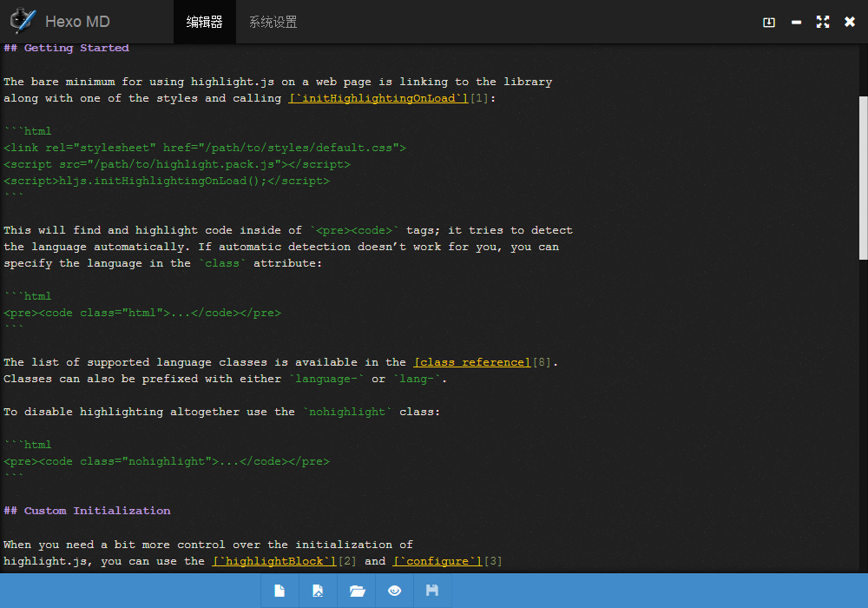Toggle preview with the eye icon
The width and height of the screenshot is (868, 608).
tap(395, 591)
